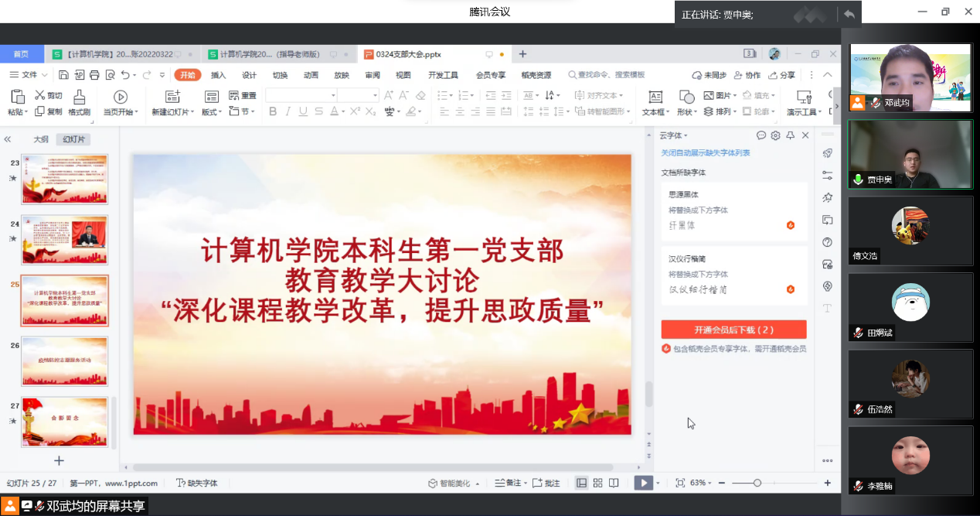
Task: Select slide 26 thumbnail
Action: point(65,361)
